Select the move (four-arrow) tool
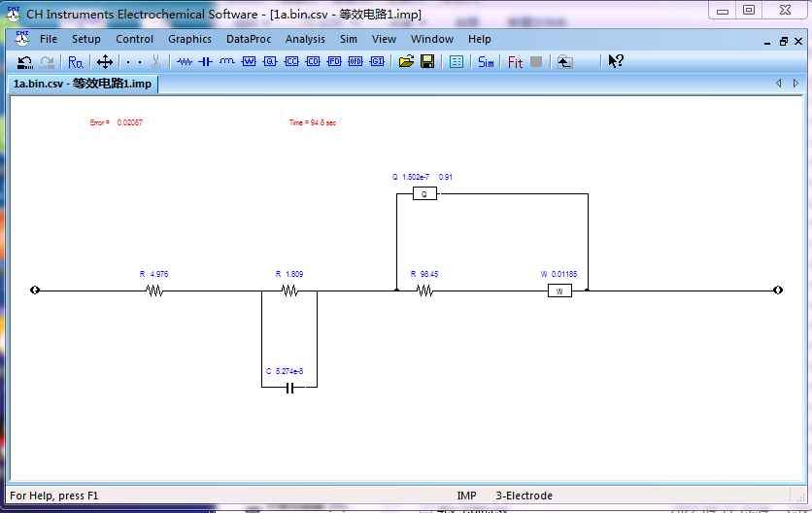 click(x=105, y=61)
